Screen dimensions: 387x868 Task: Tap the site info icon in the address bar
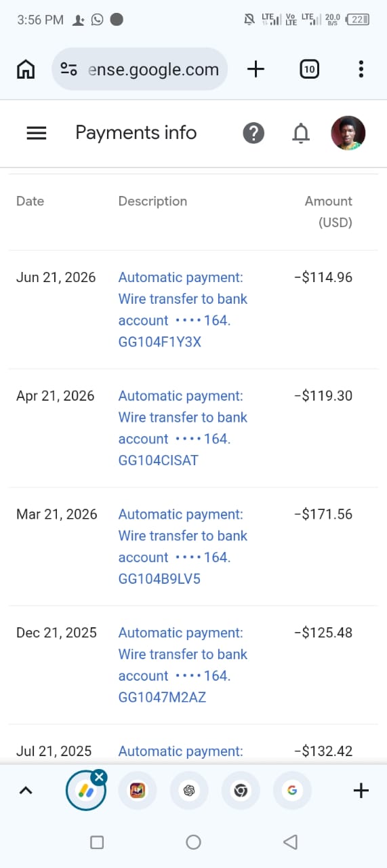(x=68, y=69)
